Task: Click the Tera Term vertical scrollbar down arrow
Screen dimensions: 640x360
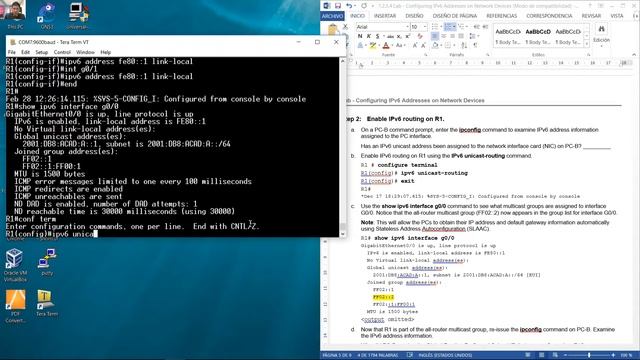Action: 342,234
